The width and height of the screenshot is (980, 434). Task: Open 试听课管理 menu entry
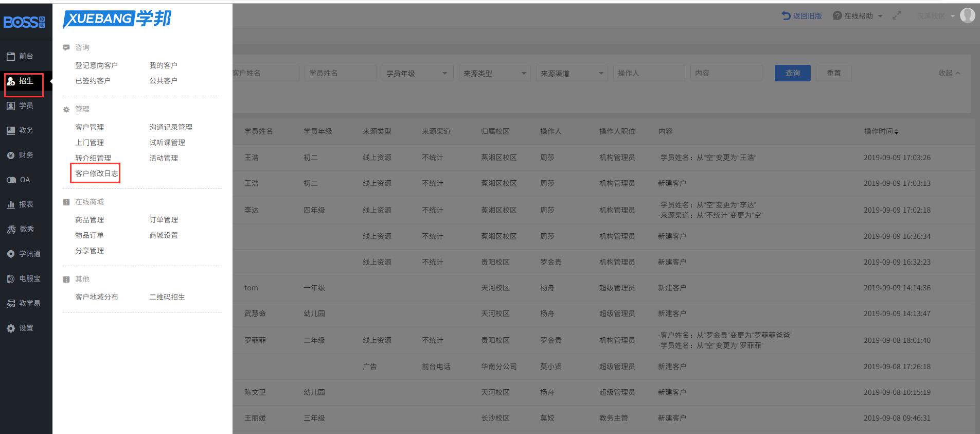pos(167,143)
